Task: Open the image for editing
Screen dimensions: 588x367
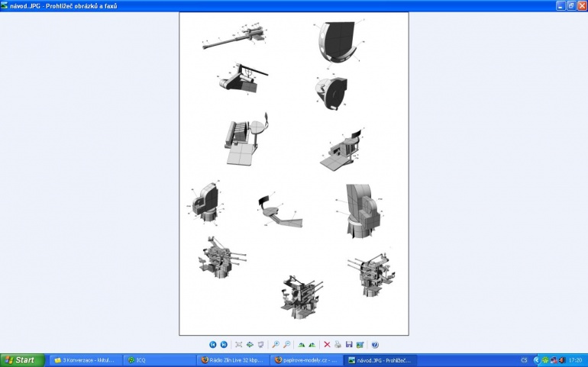Action: pyautogui.click(x=360, y=345)
